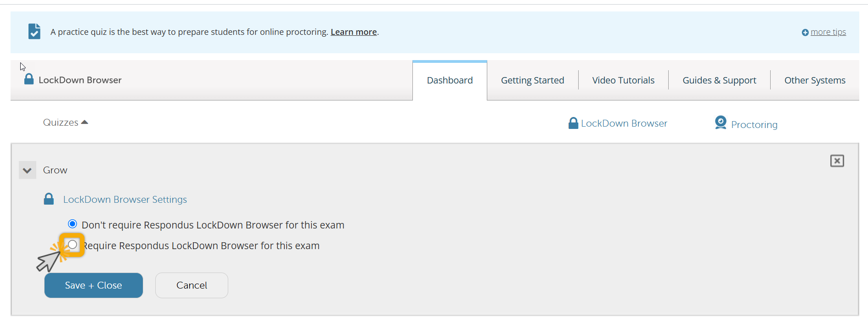Click the plus icon beside more tips

pos(805,33)
